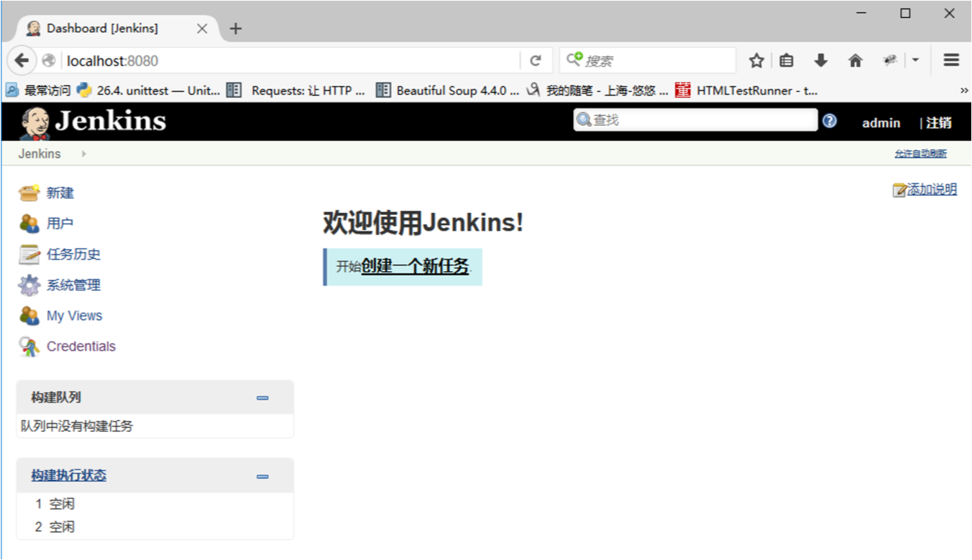This screenshot has width=972, height=560.
Task: Open a new browser tab with plus button
Action: (x=235, y=29)
